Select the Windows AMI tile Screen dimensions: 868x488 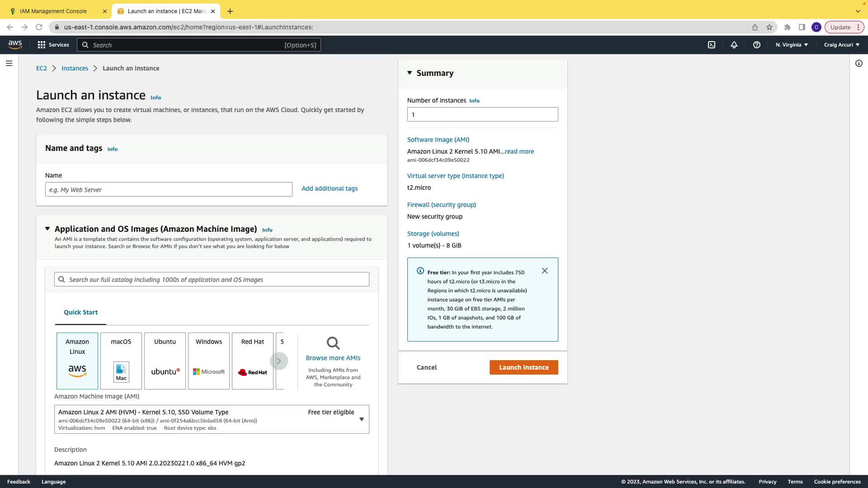coord(209,361)
